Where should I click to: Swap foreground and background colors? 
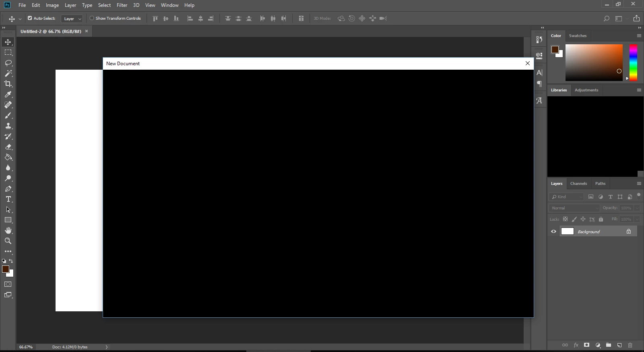click(x=11, y=261)
